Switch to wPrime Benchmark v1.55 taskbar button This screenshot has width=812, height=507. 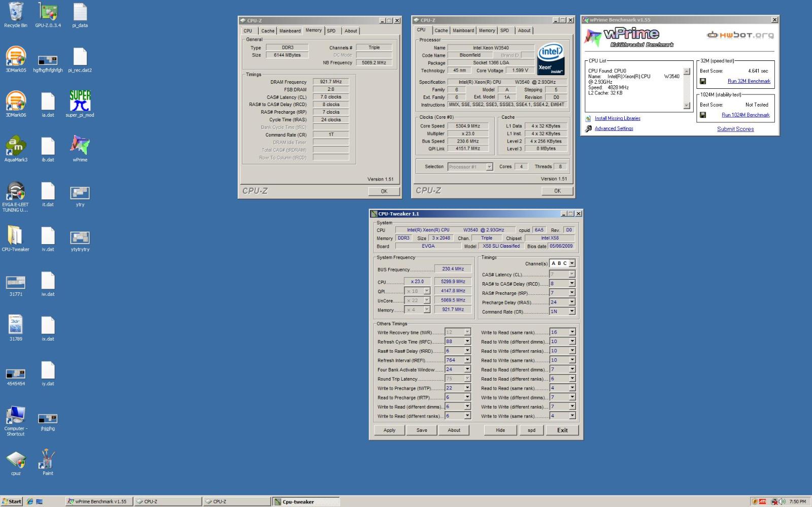99,501
